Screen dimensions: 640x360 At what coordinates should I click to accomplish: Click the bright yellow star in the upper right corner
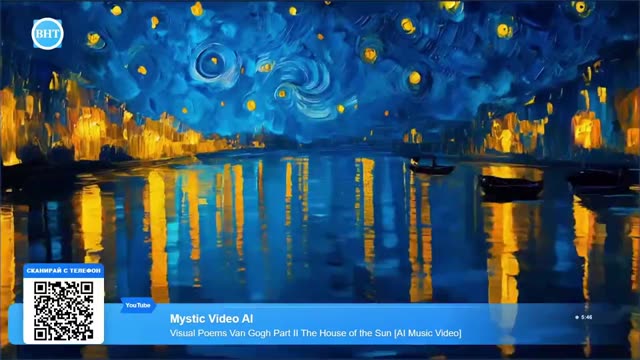(581, 7)
